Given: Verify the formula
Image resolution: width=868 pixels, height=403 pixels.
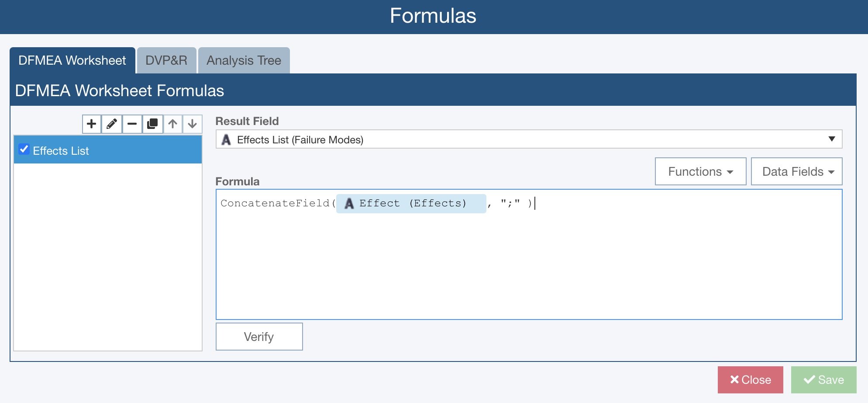Looking at the screenshot, I should [258, 336].
